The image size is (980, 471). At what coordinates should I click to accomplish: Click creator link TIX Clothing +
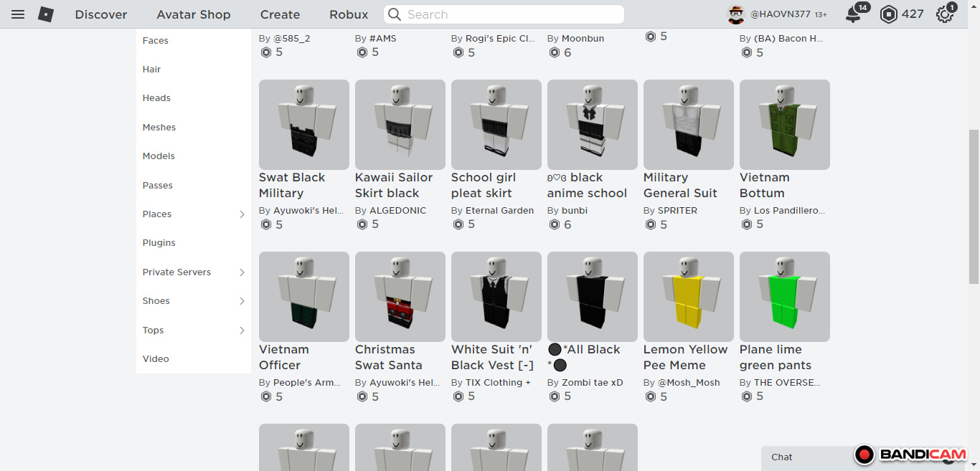[x=498, y=383]
